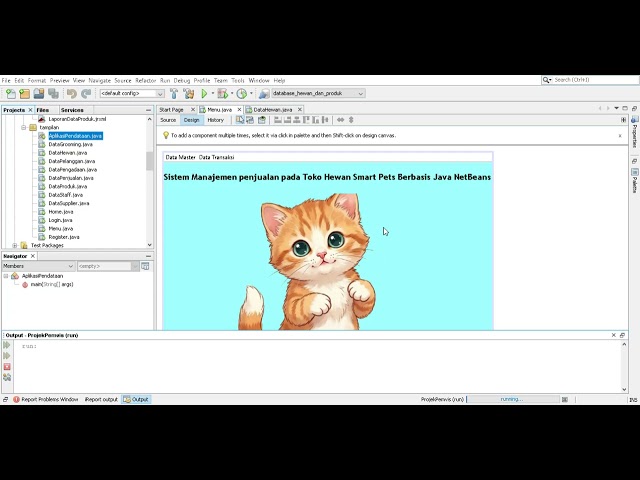This screenshot has width=640, height=480.
Task: Click the Debug Project toolbar icon
Action: 222,94
